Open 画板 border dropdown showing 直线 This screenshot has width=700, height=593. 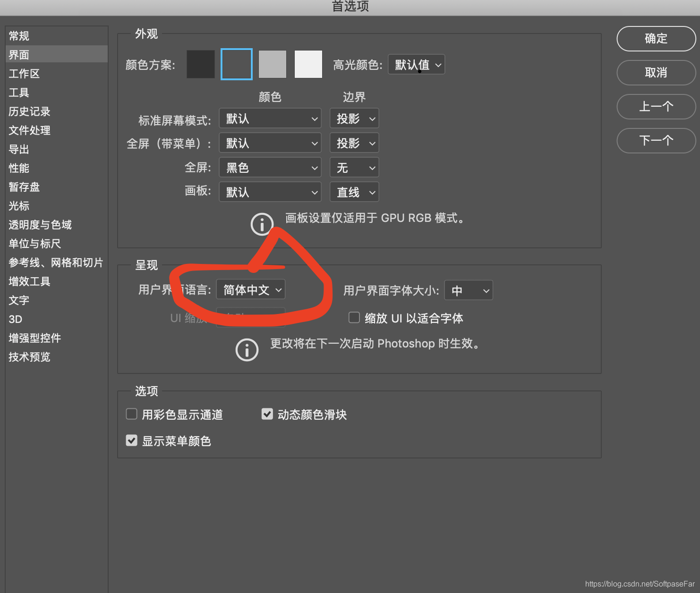coord(354,192)
